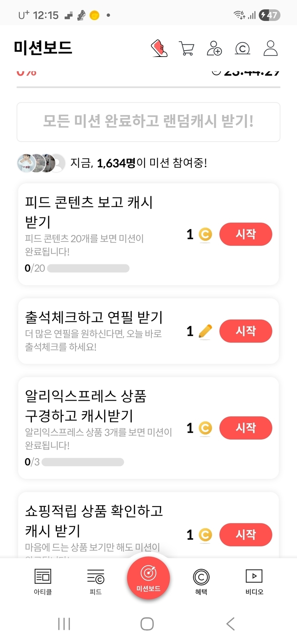Open the cash coin icon in header

(242, 48)
